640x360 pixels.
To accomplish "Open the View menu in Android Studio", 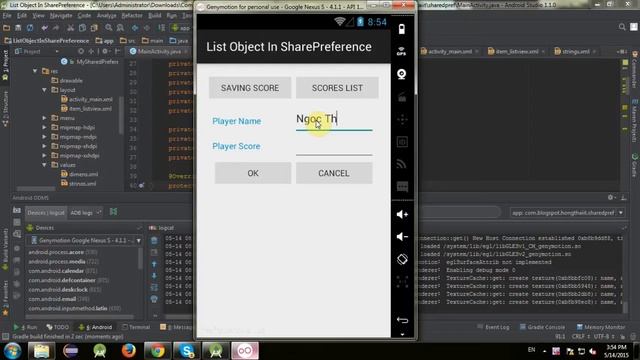I will pos(38,16).
